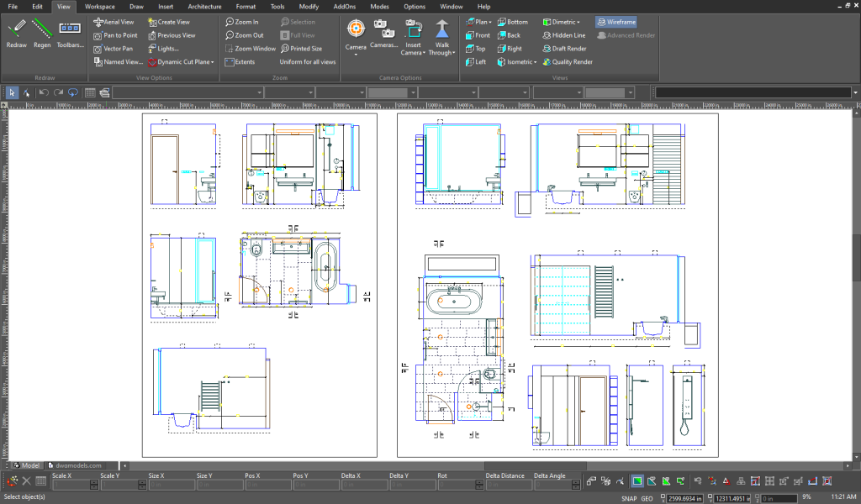Switch to Right view
The height and width of the screenshot is (504, 861).
tap(509, 48)
